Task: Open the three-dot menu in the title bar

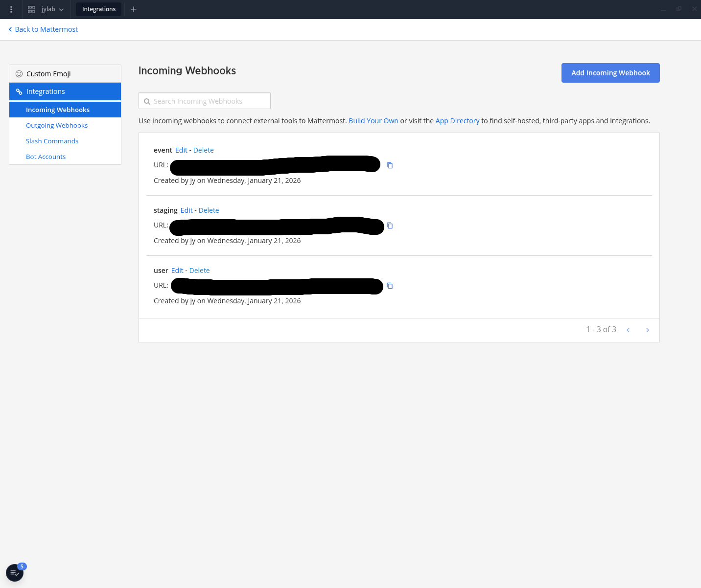Action: 11,9
